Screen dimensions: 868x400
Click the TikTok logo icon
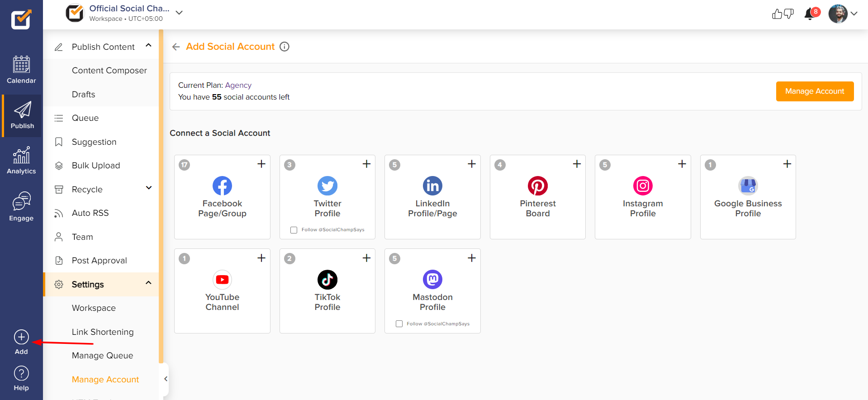tap(327, 280)
